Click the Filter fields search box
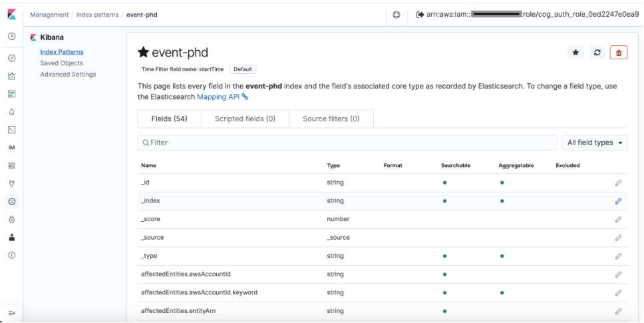Image resolution: width=644 pixels, height=323 pixels. (347, 143)
